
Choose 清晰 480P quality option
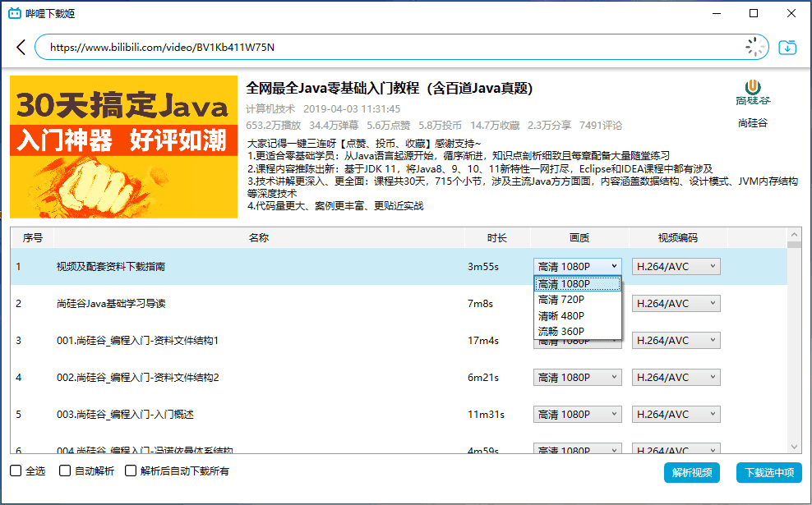578,315
